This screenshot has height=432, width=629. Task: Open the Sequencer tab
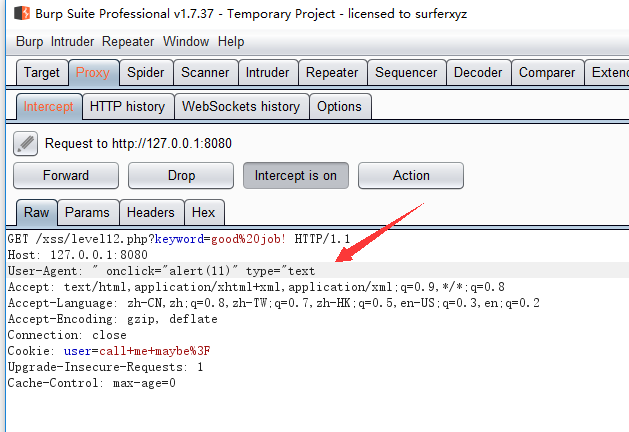(x=406, y=73)
